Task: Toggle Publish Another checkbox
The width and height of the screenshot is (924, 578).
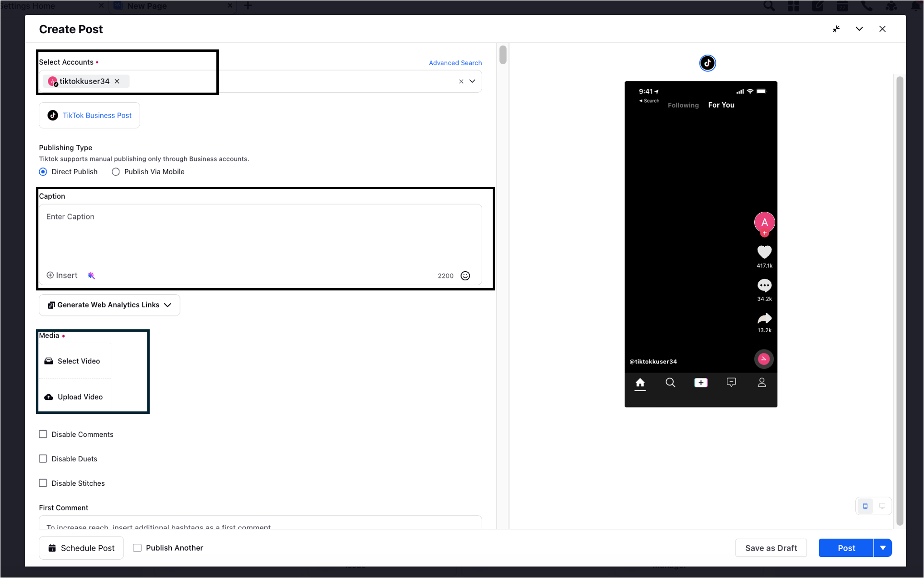Action: coord(137,548)
